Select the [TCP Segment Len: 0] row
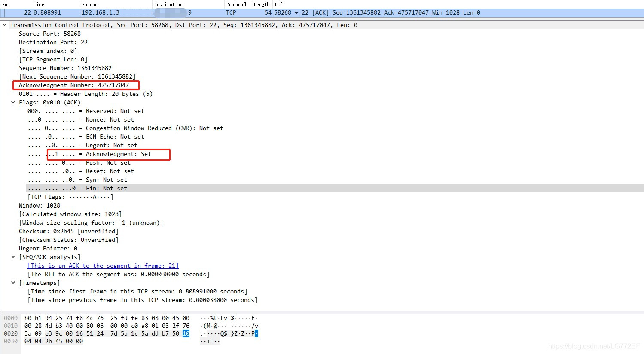This screenshot has width=644, height=354. point(53,59)
